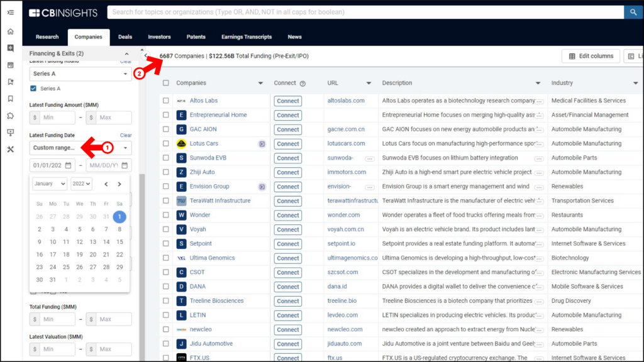Open the starred collections sidebar icon

(11, 82)
